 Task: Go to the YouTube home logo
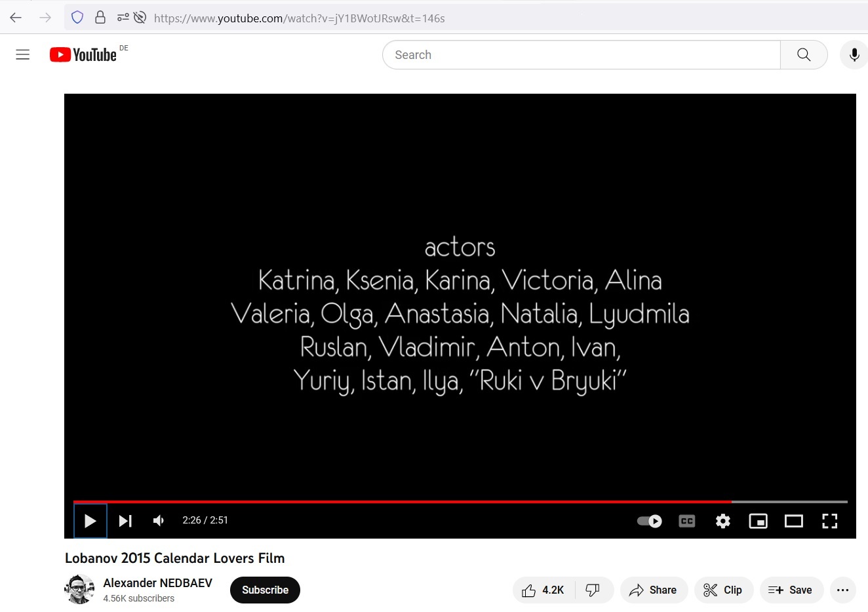[83, 54]
